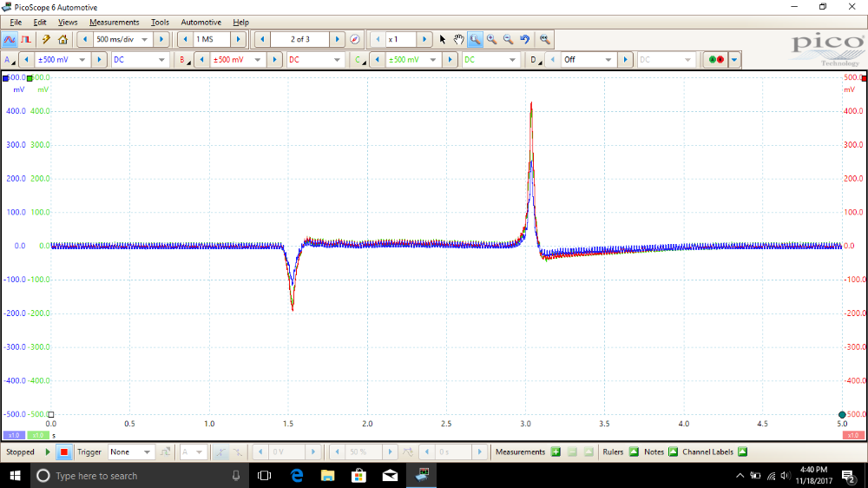Toggle the red Stop capture button
This screenshot has width=868, height=488.
click(62, 452)
